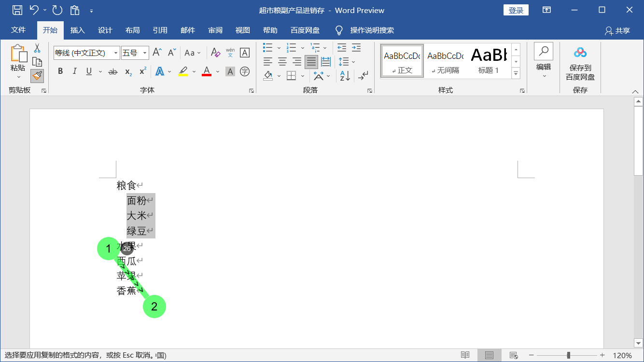
Task: Switch to web layout view in status bar
Action: (514, 355)
